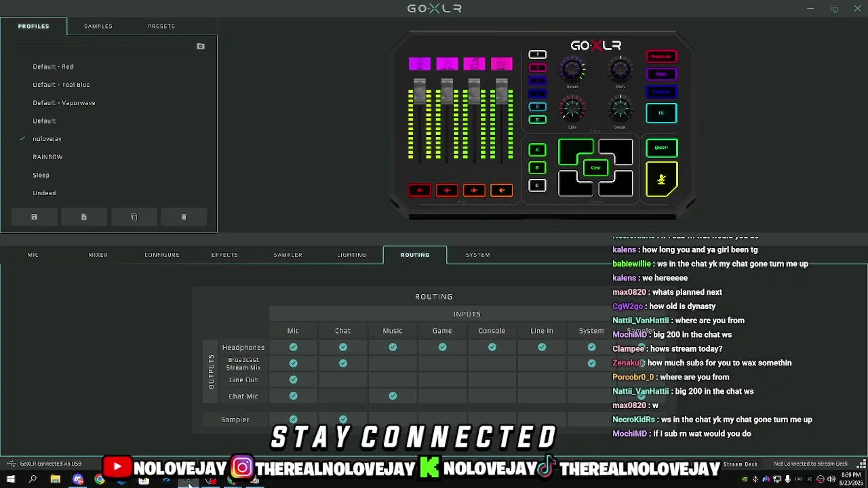868x488 pixels.
Task: Click the first channel mute button on the GoXLR
Action: [420, 190]
